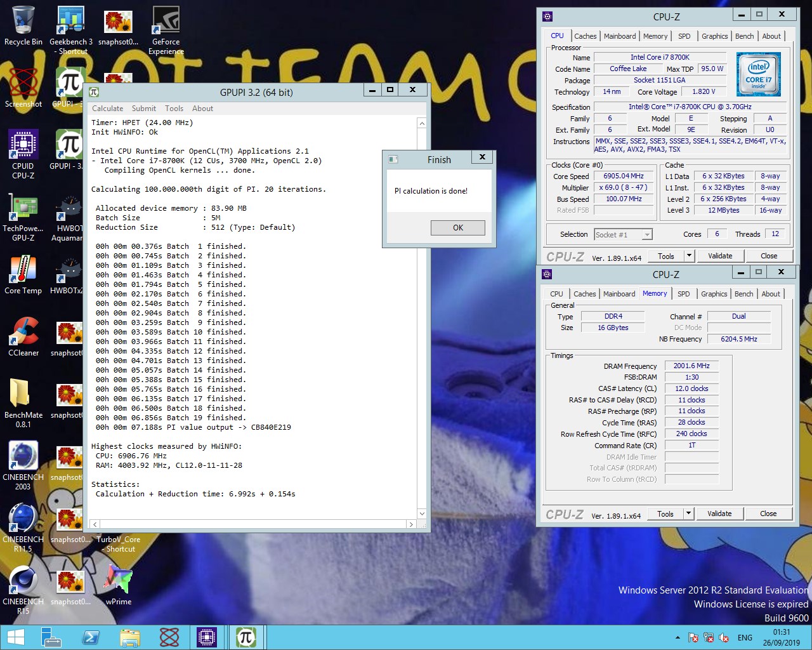Open PowerShell from the taskbar
Image resolution: width=812 pixels, height=650 pixels.
[x=89, y=637]
